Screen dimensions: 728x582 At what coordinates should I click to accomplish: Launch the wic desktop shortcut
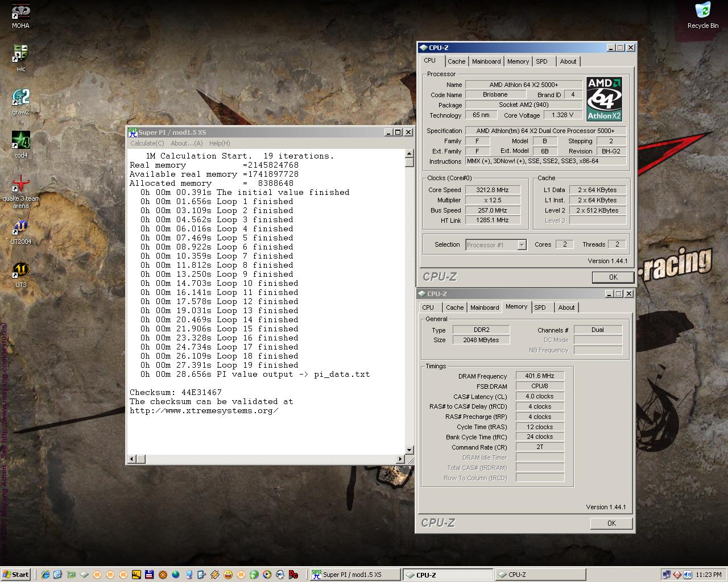click(x=20, y=59)
